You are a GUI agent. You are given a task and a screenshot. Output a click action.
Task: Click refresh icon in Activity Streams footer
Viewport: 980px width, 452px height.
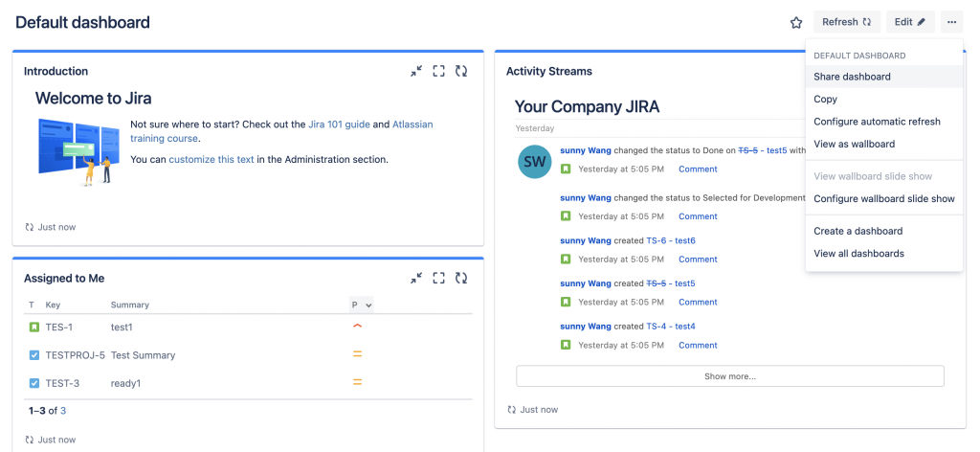pyautogui.click(x=512, y=410)
